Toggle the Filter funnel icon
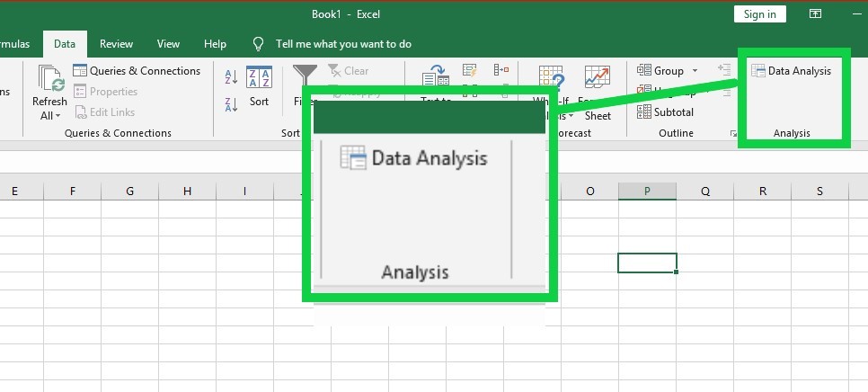868x392 pixels. click(305, 77)
